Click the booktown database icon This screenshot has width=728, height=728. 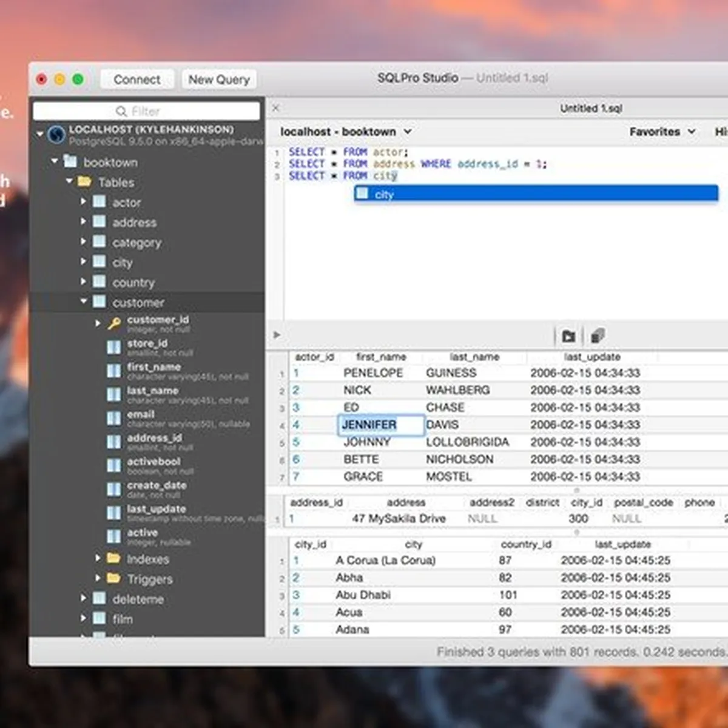(x=71, y=162)
